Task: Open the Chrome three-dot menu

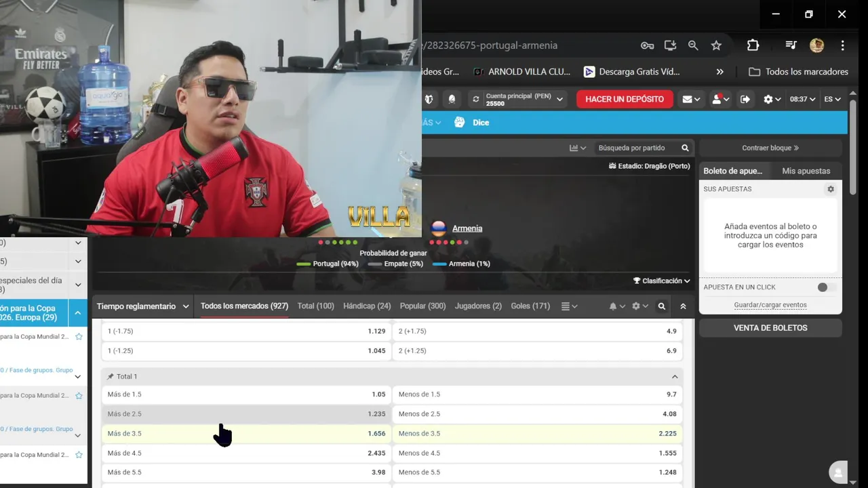Action: coord(842,45)
